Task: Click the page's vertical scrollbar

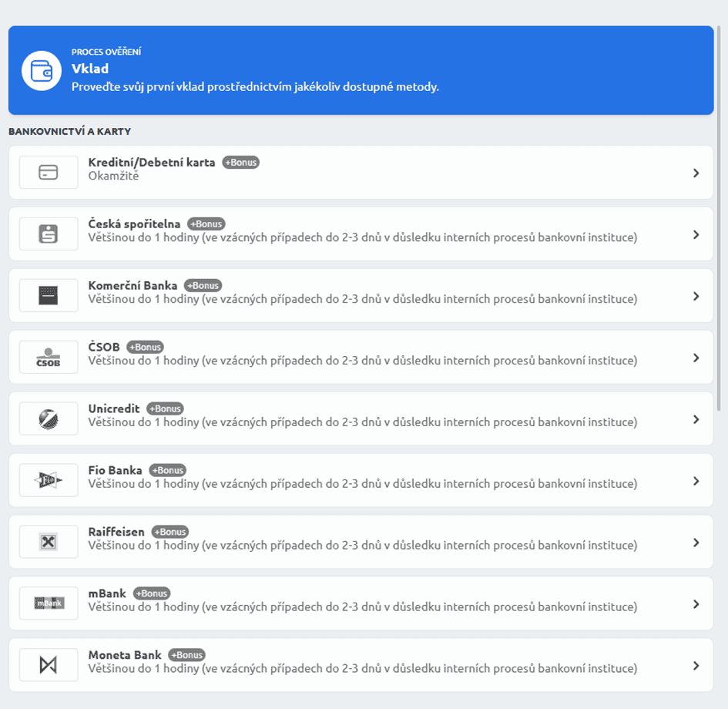Action: pyautogui.click(x=720, y=218)
